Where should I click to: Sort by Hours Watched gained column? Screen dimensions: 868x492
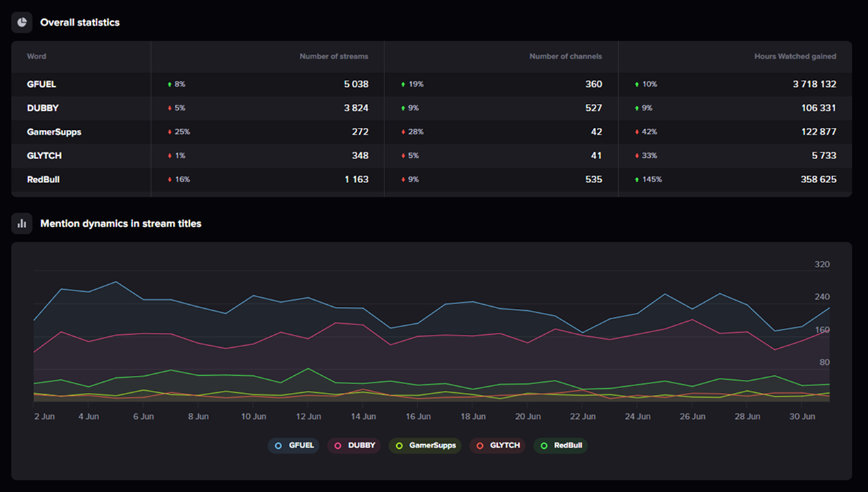pos(795,57)
